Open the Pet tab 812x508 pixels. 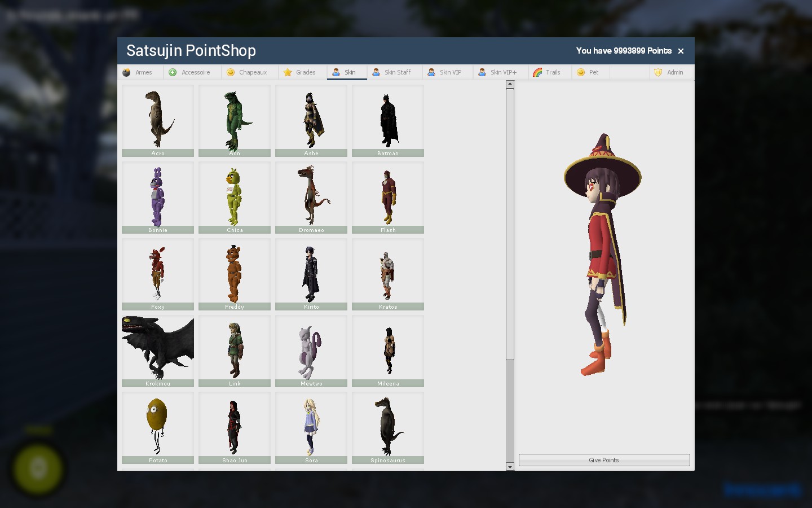[x=589, y=72]
